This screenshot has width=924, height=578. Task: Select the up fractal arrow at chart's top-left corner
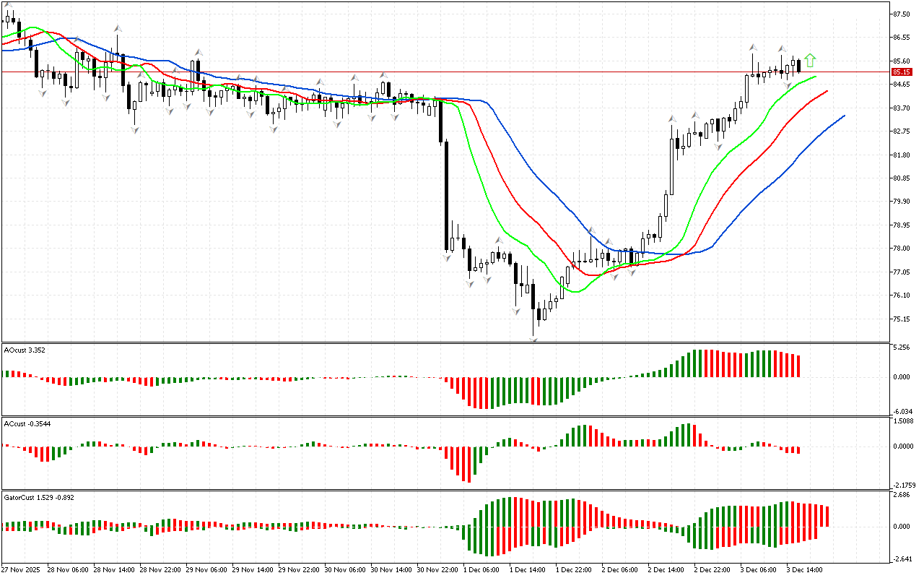click(x=9, y=5)
